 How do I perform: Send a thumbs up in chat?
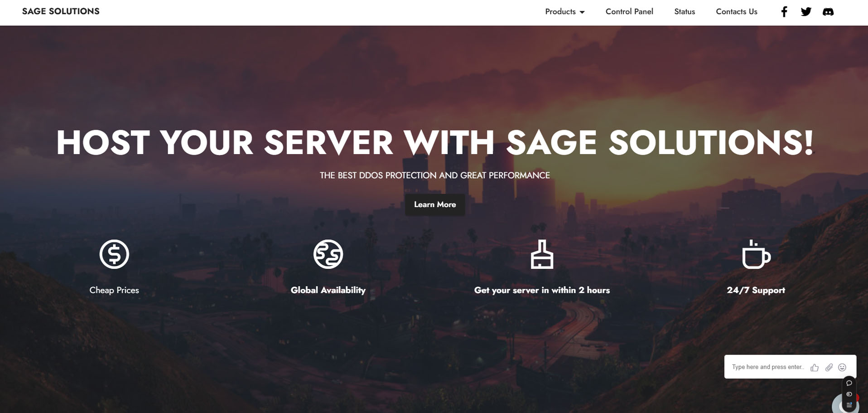[815, 367]
